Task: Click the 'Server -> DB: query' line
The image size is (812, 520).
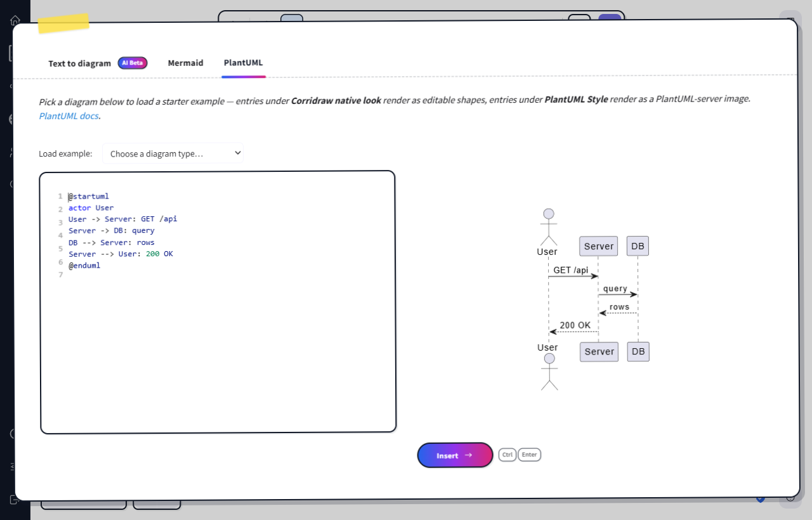Action: [112, 231]
